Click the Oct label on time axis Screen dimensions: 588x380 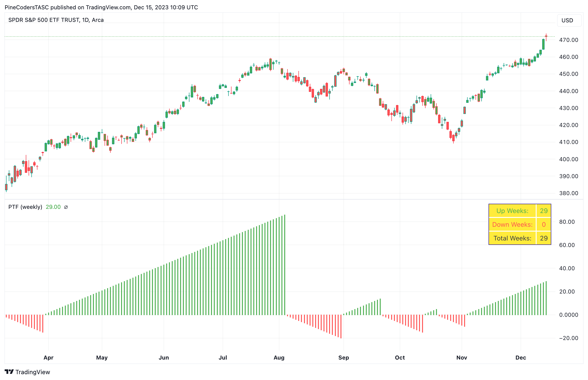point(400,357)
